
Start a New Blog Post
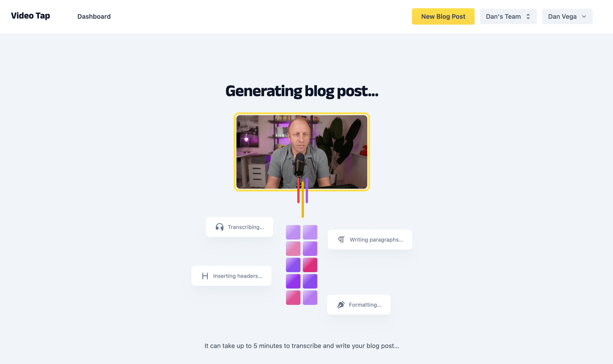[x=443, y=17]
